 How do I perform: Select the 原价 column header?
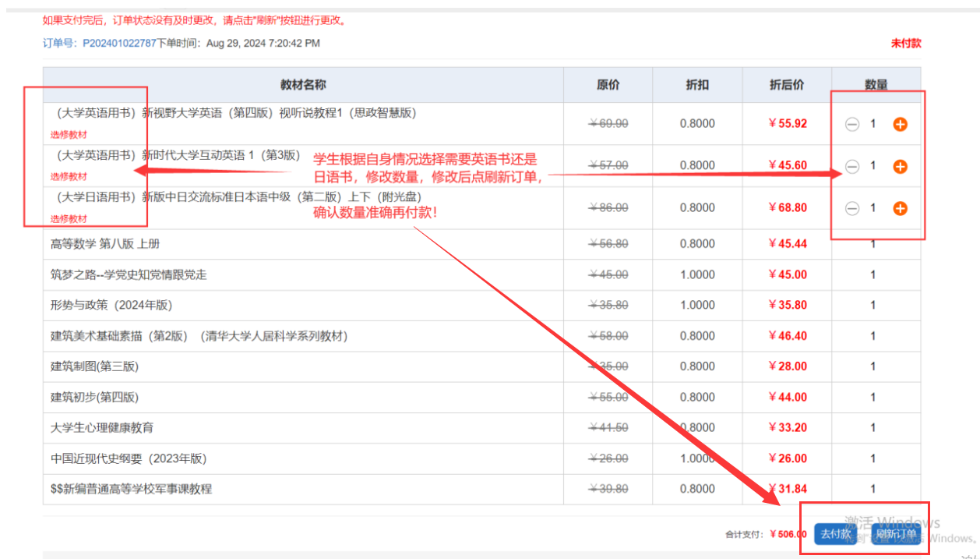(x=608, y=84)
